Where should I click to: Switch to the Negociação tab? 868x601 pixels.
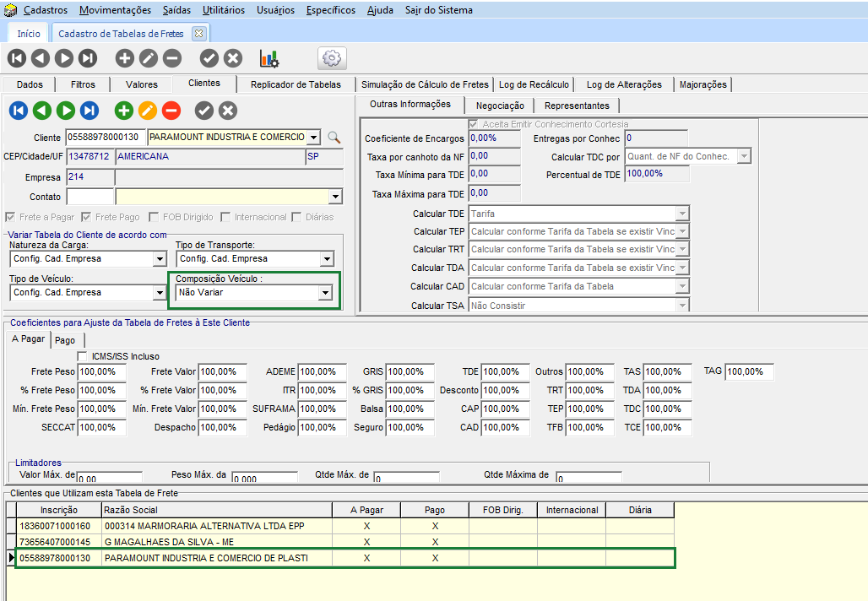500,106
